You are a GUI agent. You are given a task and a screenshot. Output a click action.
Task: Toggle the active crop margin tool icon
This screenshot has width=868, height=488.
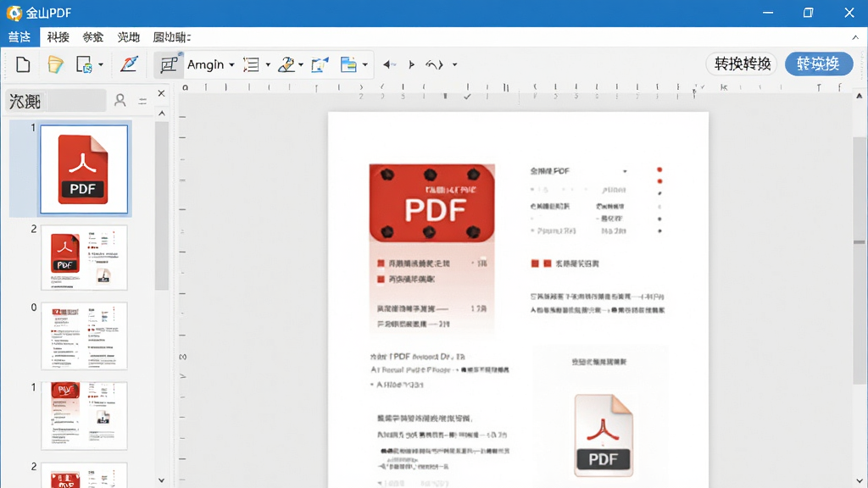point(169,64)
